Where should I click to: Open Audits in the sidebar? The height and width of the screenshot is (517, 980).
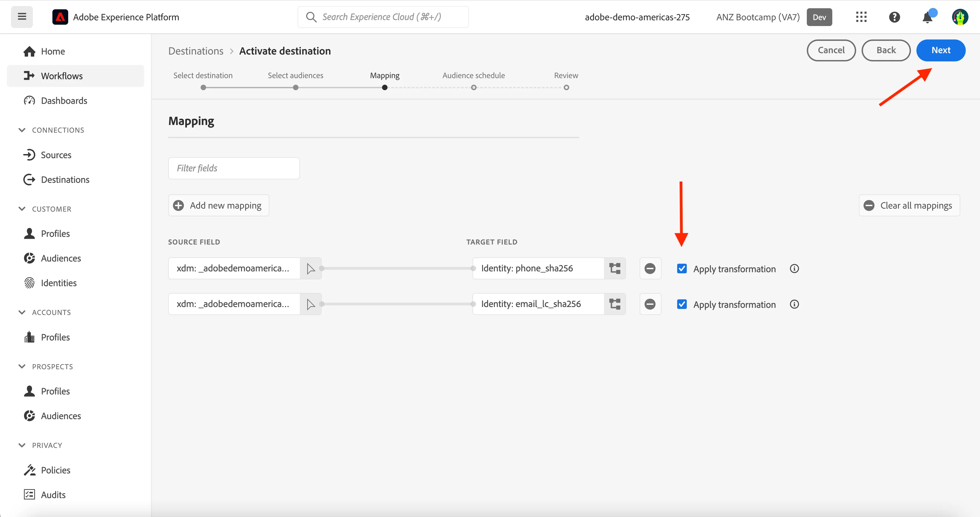point(53,495)
